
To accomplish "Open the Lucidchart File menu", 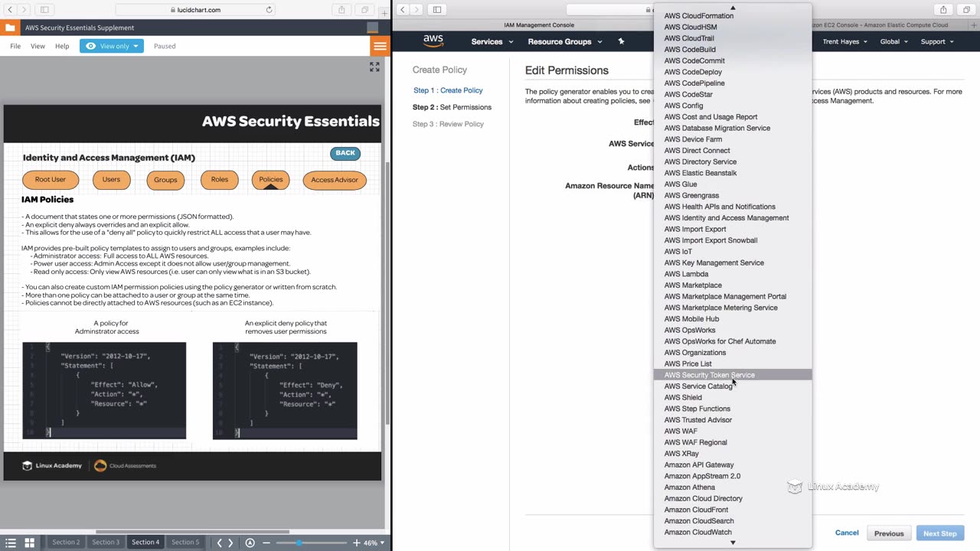I will (x=15, y=46).
